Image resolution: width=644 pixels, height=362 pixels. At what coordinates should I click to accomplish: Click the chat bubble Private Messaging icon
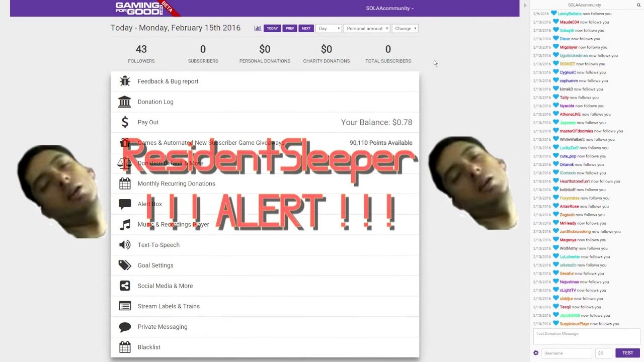coord(125,327)
